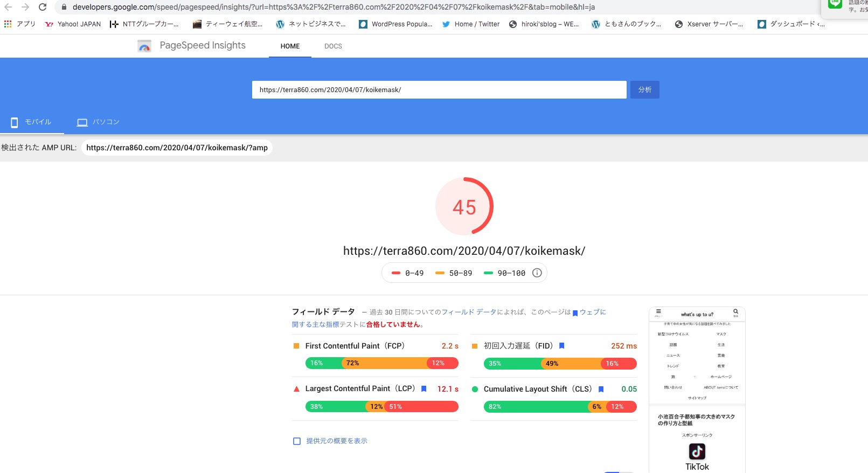Reload the page with the refresh icon

point(43,7)
